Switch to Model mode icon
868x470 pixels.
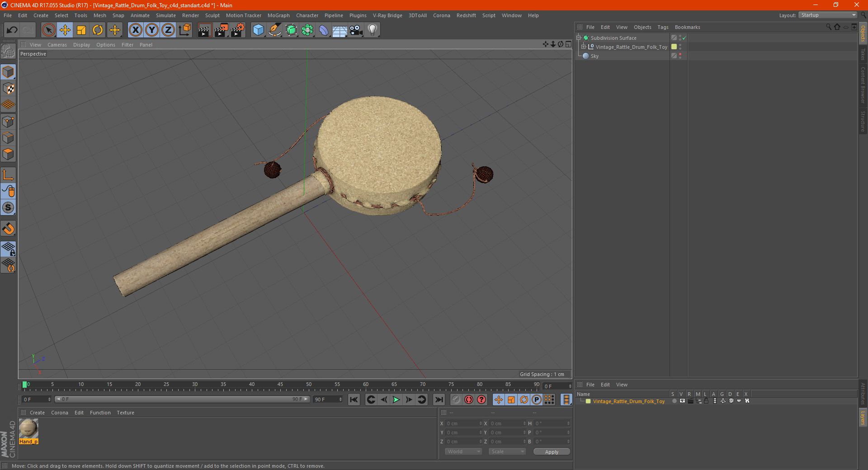click(x=9, y=72)
